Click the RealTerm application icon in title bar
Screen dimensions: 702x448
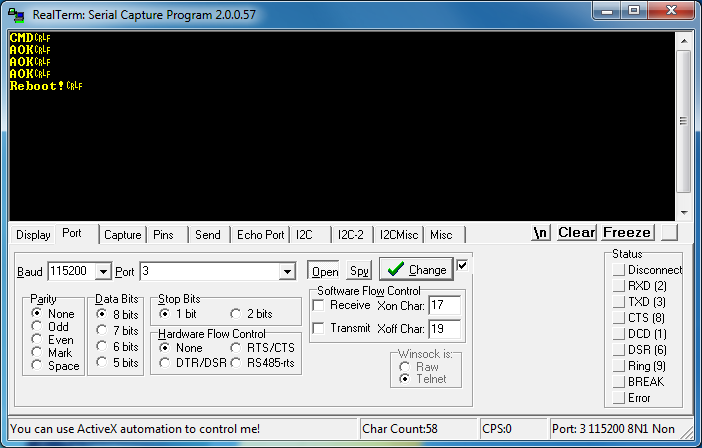click(17, 14)
